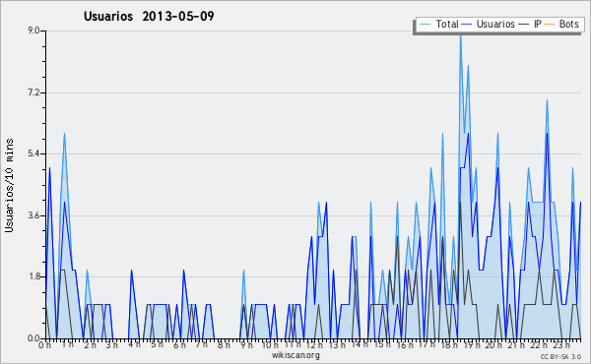
Task: Click the 20 h x-axis label
Action: (493, 344)
